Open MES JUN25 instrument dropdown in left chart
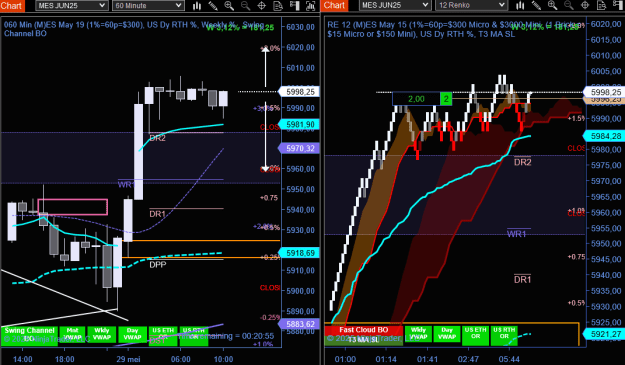This screenshot has width=625, height=365. 72,6
